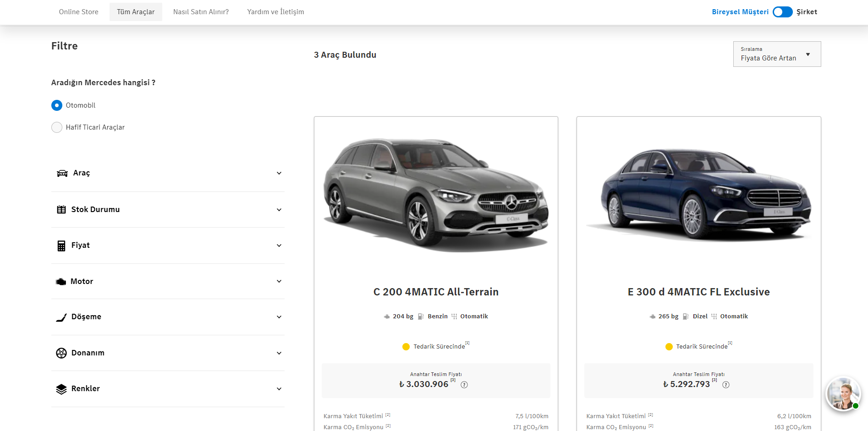The height and width of the screenshot is (431, 868).
Task: Click the 'Benzin' fuel type text
Action: click(x=438, y=316)
